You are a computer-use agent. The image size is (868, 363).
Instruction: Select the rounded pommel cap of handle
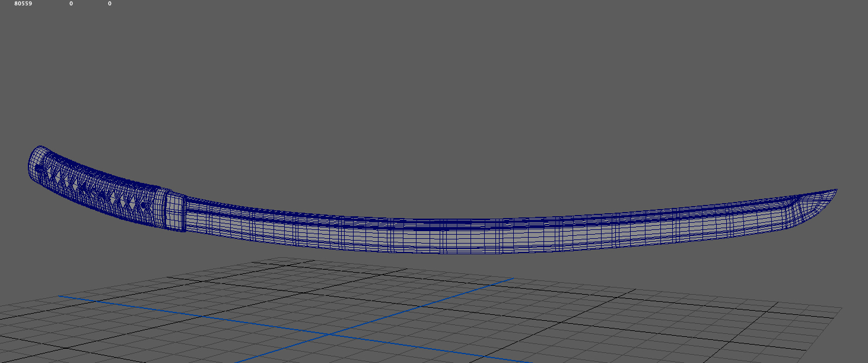(x=36, y=162)
